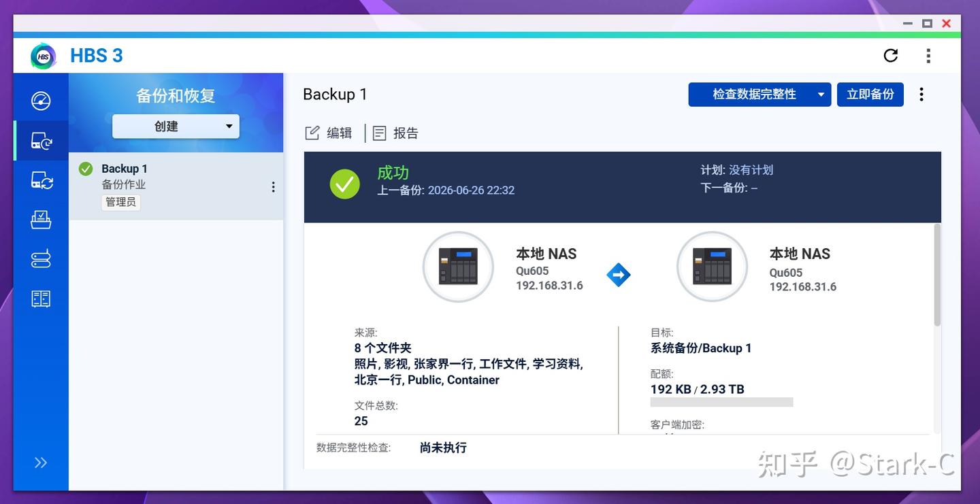Click last backup time 2026-06-26 22:32
This screenshot has height=504, width=980.
coord(471,190)
